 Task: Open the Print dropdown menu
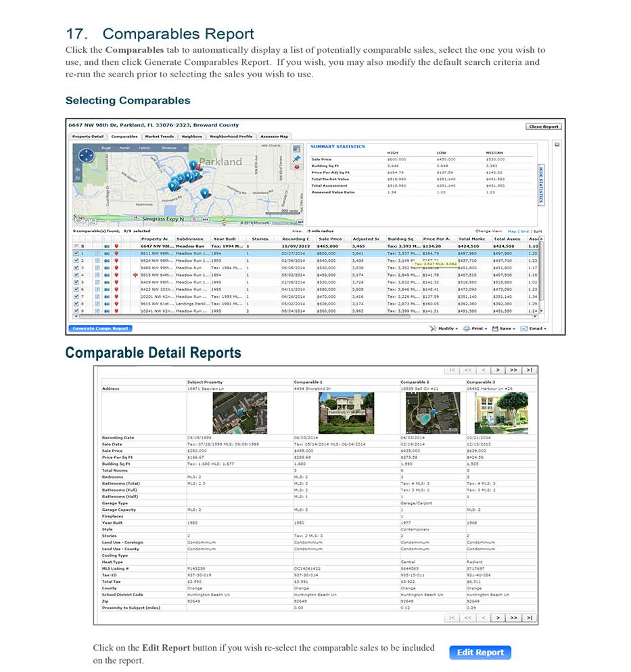[x=475, y=329]
